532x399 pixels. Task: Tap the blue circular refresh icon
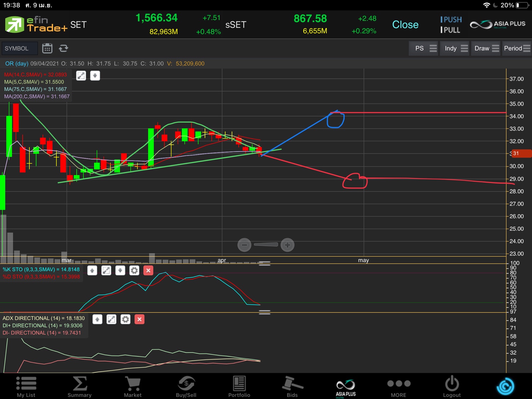click(505, 386)
